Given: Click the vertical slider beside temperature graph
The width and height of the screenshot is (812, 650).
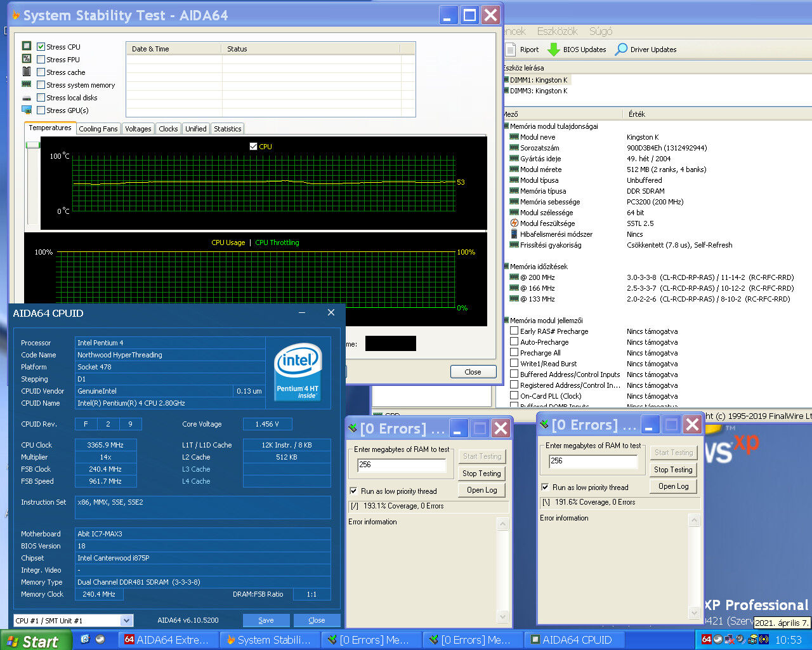Looking at the screenshot, I should [32, 145].
